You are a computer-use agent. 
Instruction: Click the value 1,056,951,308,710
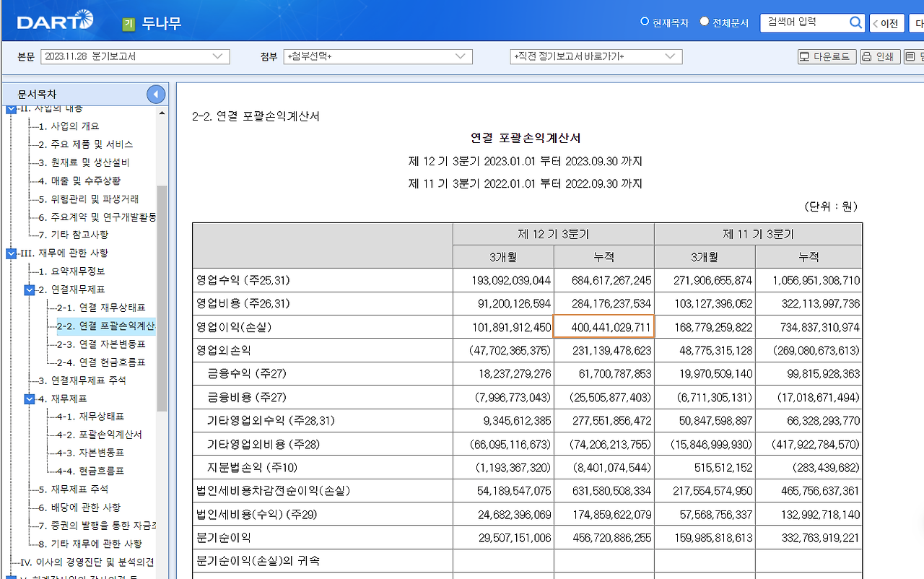pos(816,280)
